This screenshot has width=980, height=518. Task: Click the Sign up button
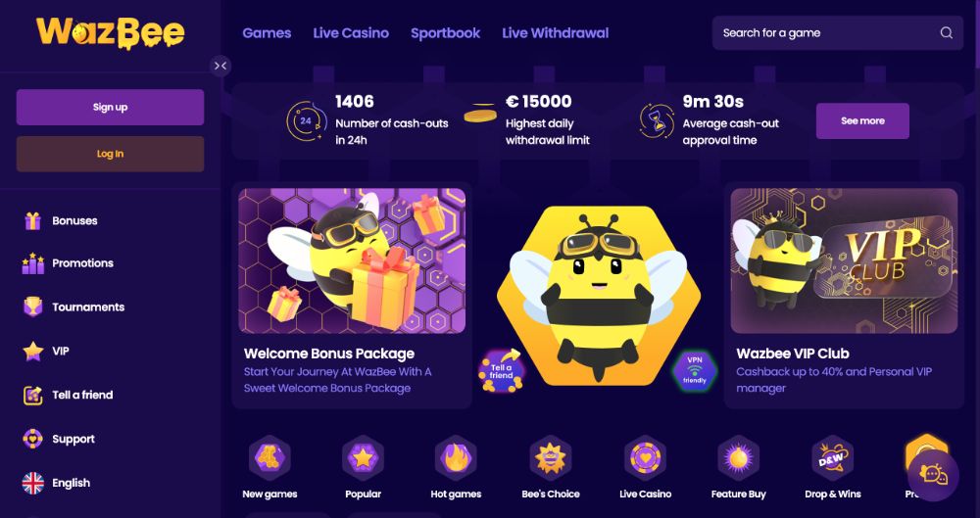[x=110, y=107]
